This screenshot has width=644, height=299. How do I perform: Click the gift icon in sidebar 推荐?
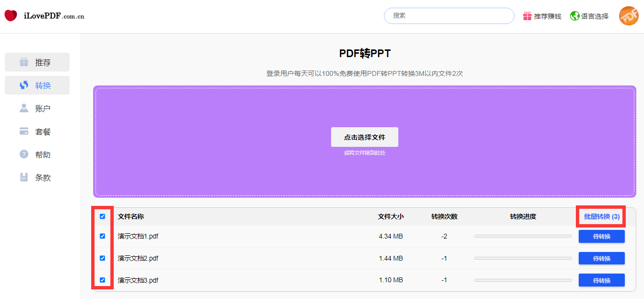[24, 62]
